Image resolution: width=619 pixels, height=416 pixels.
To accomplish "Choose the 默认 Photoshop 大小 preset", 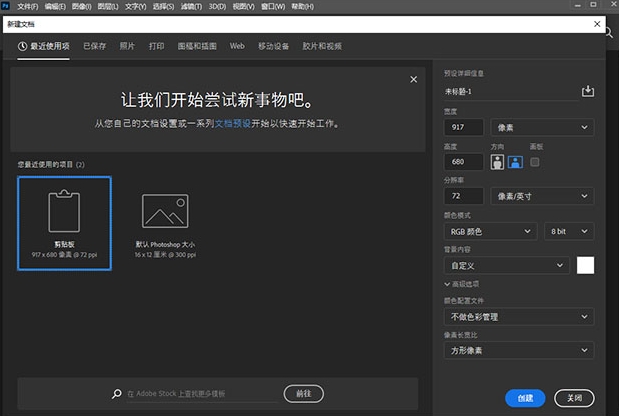I will (165, 223).
